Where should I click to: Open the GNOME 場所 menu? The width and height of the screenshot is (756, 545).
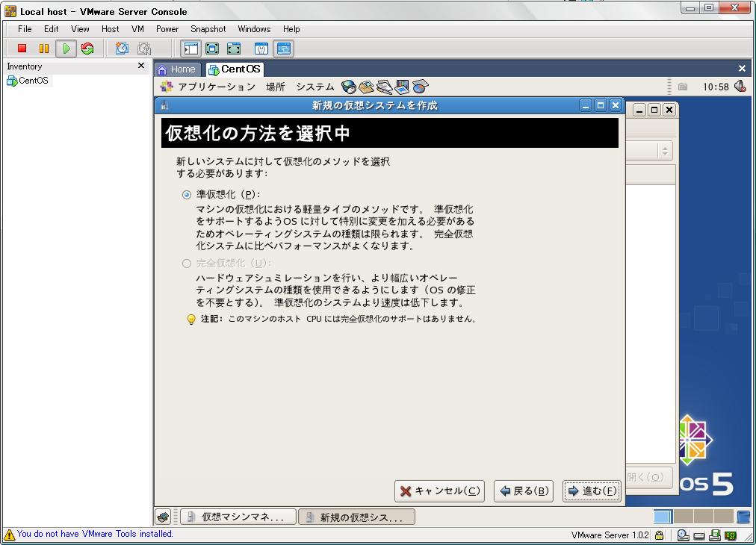276,87
